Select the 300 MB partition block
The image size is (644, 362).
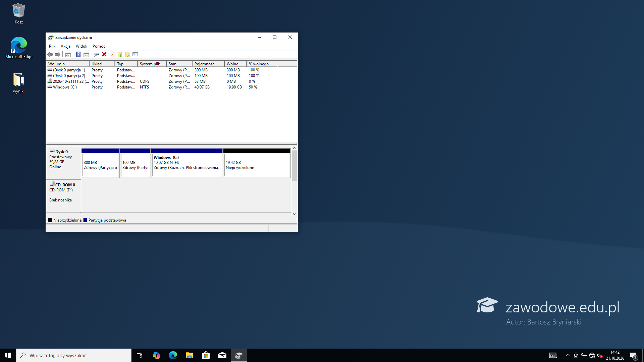click(x=100, y=163)
